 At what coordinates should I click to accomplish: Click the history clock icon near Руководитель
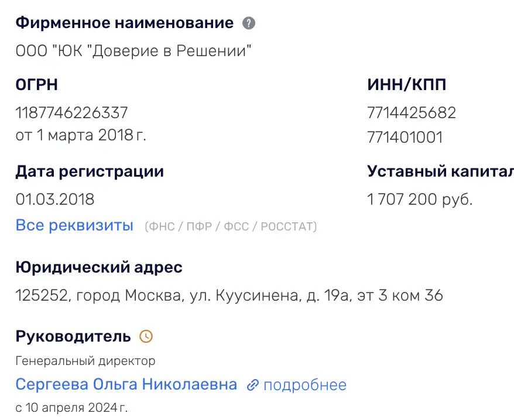point(146,336)
